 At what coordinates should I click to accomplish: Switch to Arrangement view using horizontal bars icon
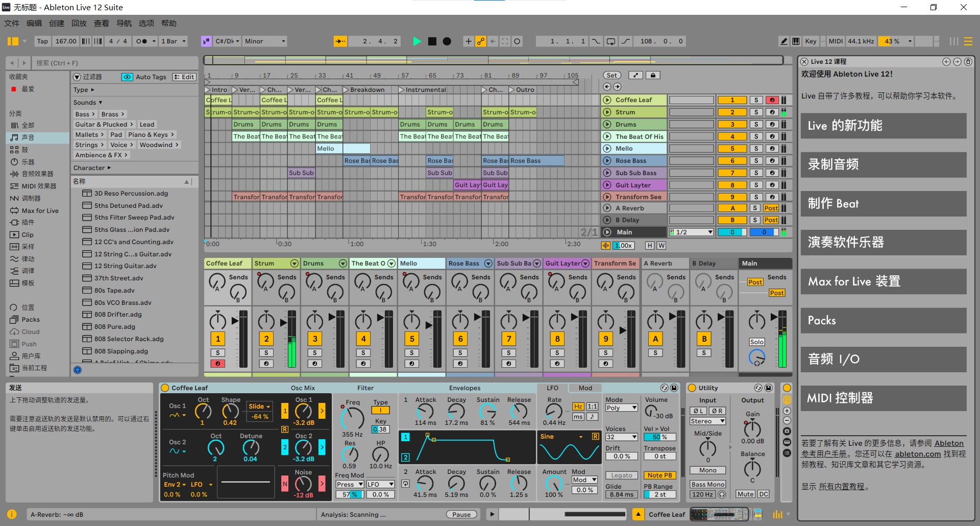pos(968,41)
